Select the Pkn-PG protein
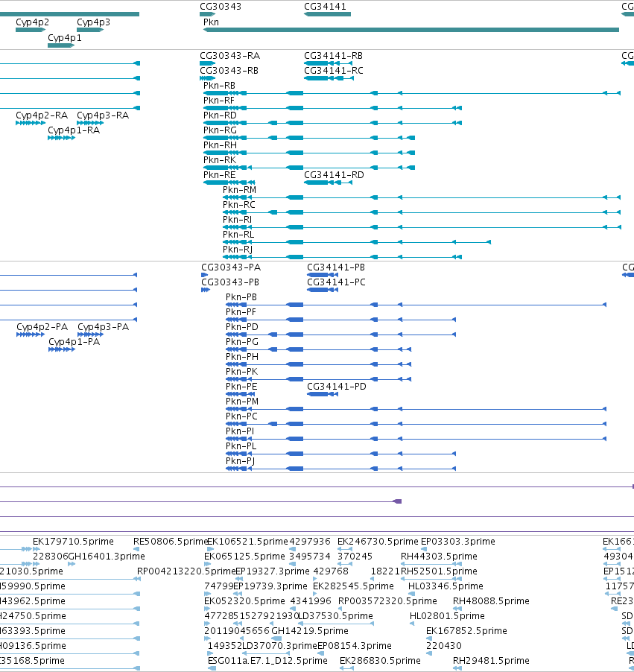The height and width of the screenshot is (672, 634). tap(242, 341)
